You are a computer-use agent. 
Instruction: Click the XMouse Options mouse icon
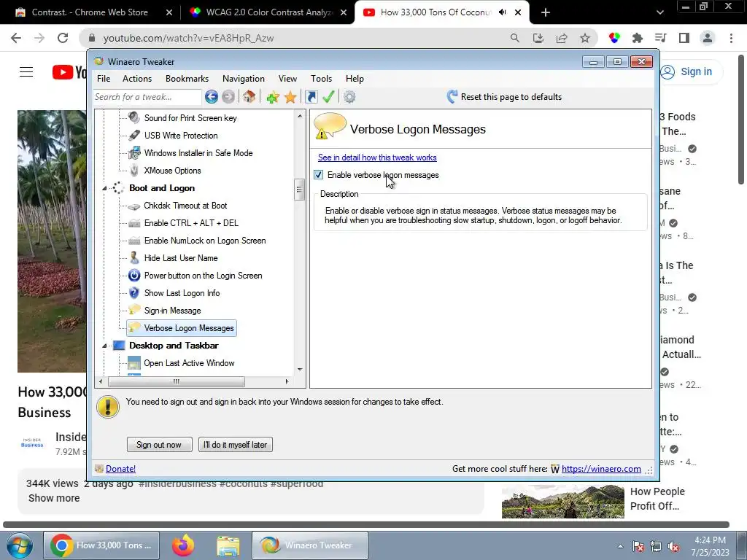tap(134, 170)
